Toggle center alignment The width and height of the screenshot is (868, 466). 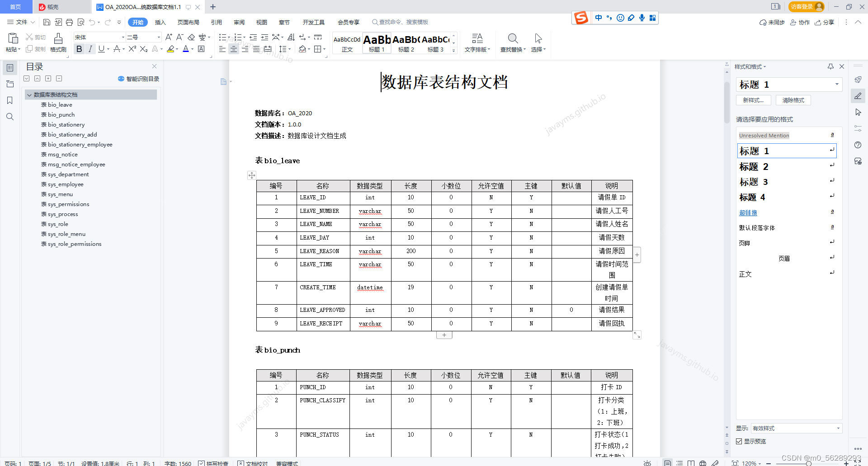click(234, 49)
